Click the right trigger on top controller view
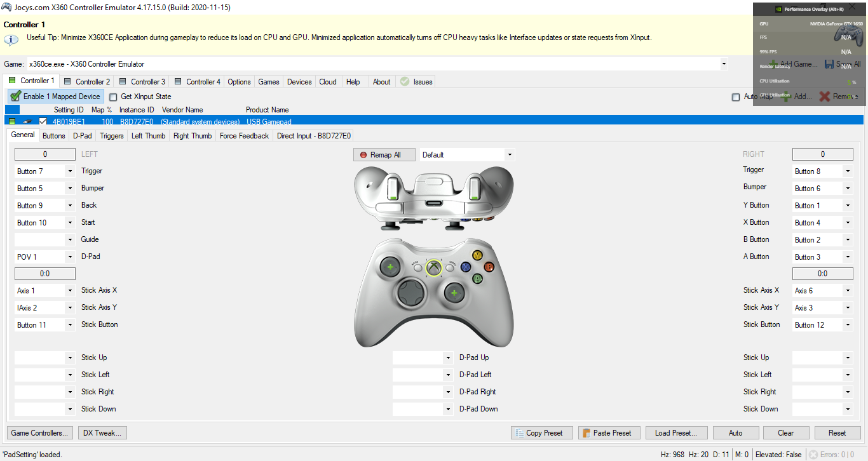This screenshot has height=461, width=868. pyautogui.click(x=474, y=189)
